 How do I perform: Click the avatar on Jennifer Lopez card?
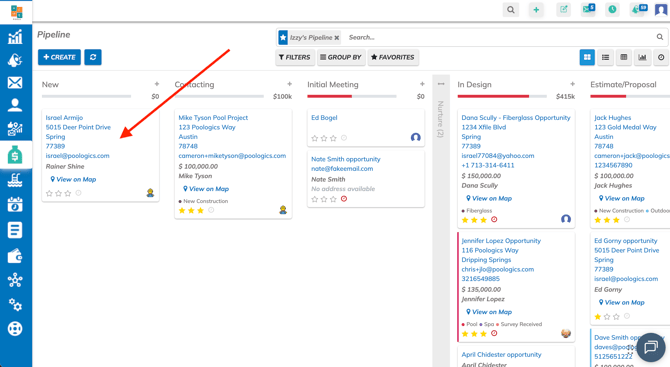point(566,333)
